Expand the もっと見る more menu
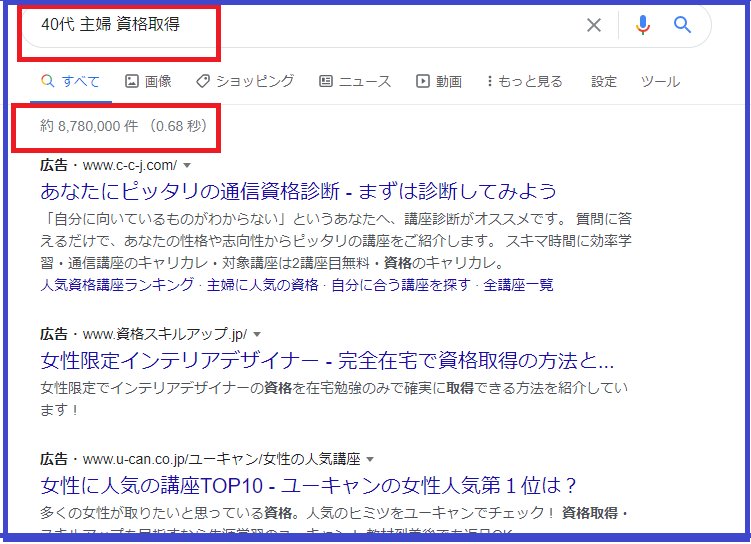The height and width of the screenshot is (544, 751). pyautogui.click(x=524, y=81)
